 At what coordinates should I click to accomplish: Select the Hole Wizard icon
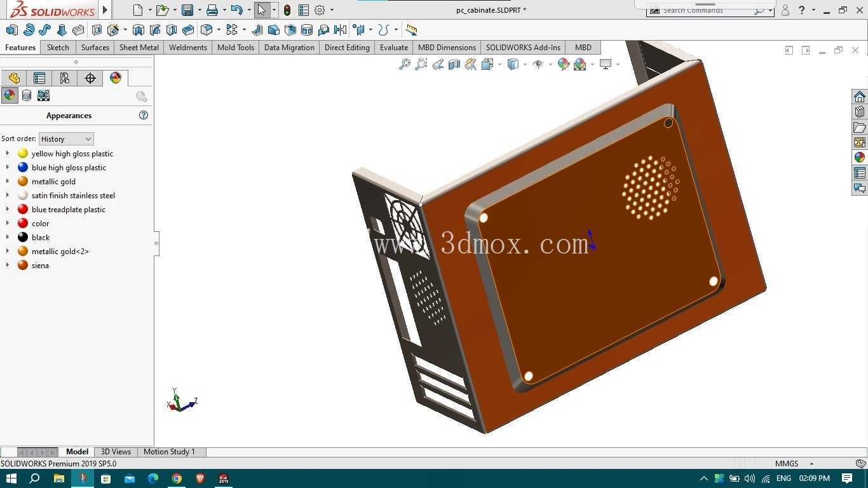(114, 30)
